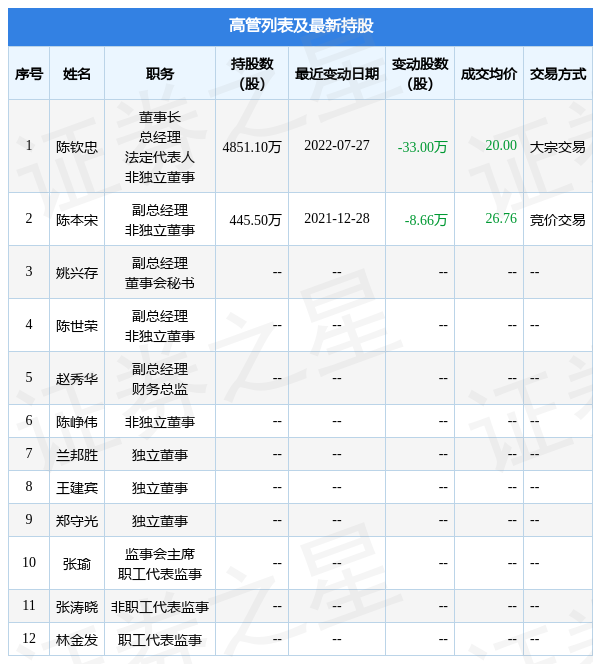Click 独立董事 in 郑守光's row
The image size is (593, 664).
[x=160, y=521]
